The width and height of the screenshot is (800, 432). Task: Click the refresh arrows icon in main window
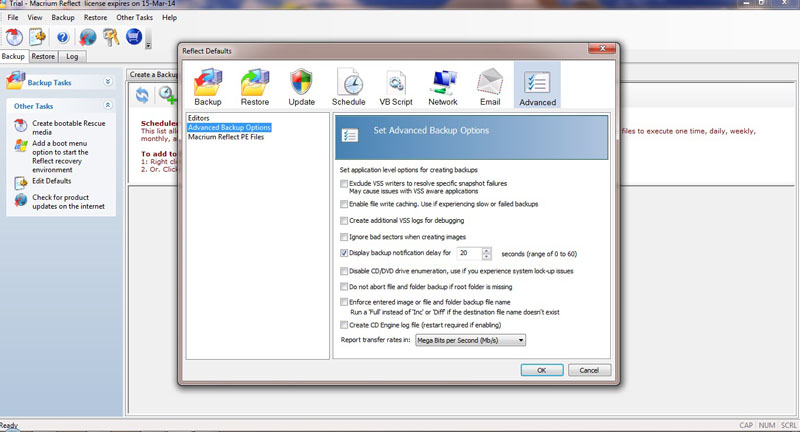[x=142, y=95]
